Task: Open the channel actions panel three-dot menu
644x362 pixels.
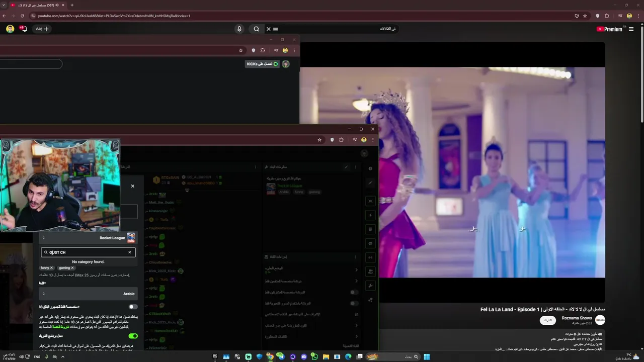Action: pyautogui.click(x=356, y=257)
